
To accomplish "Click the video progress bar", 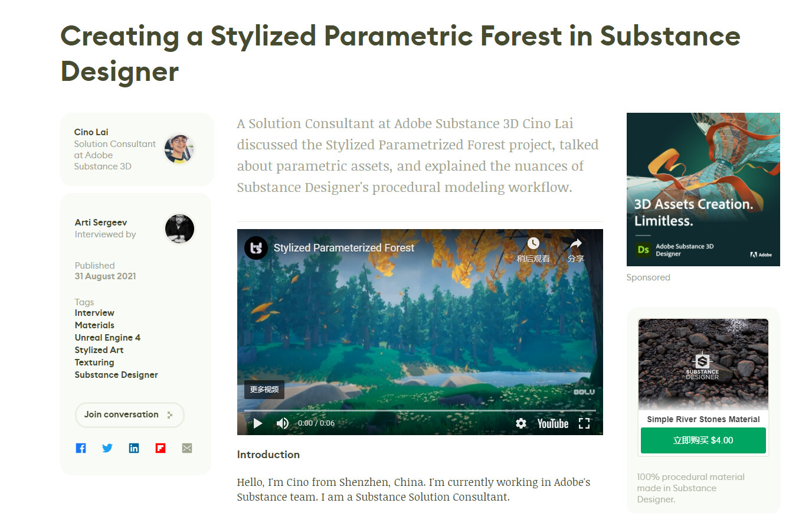I will coord(420,410).
